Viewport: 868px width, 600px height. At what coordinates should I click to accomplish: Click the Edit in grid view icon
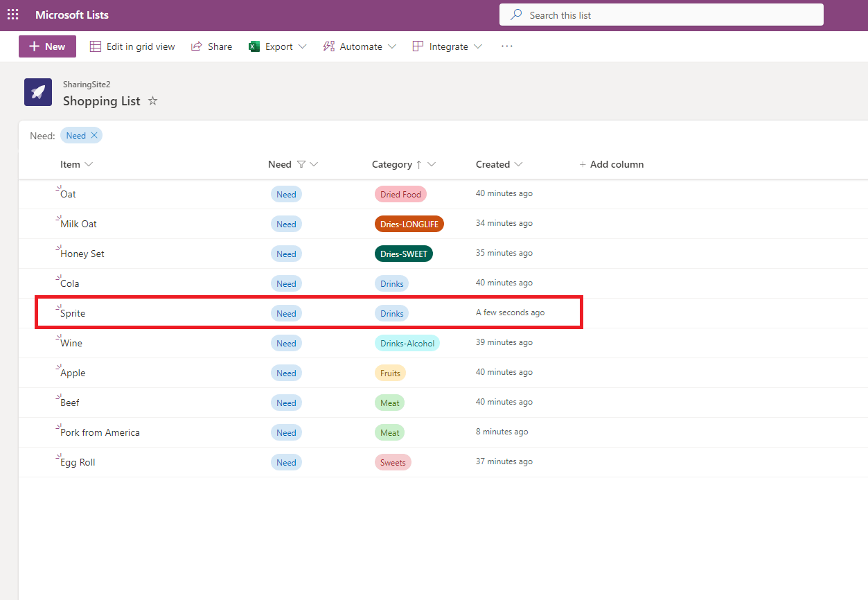[x=96, y=46]
